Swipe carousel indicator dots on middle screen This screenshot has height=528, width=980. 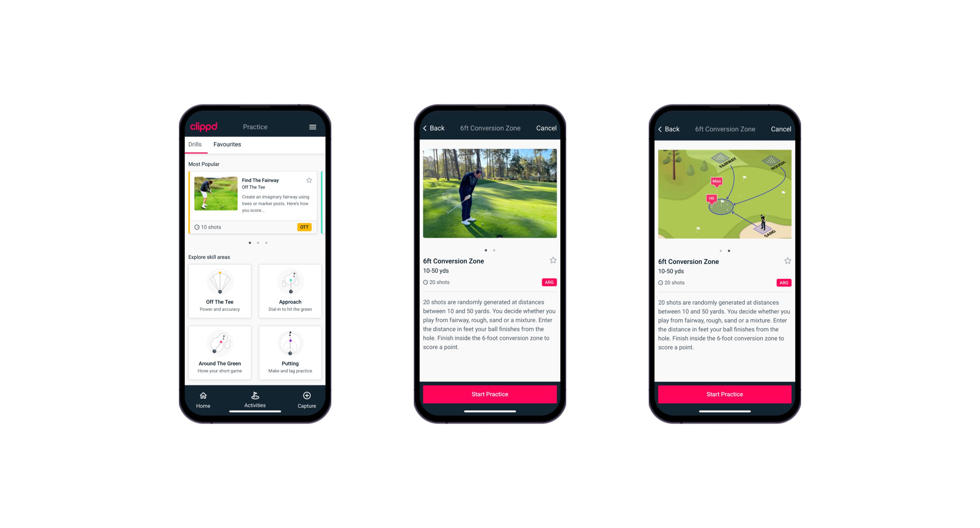[x=490, y=250]
